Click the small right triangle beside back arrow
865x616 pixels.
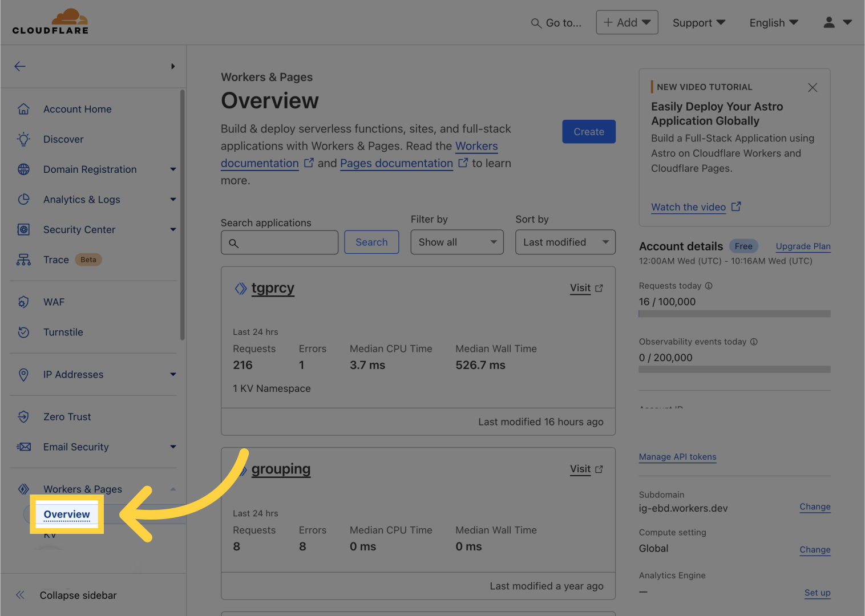point(173,66)
